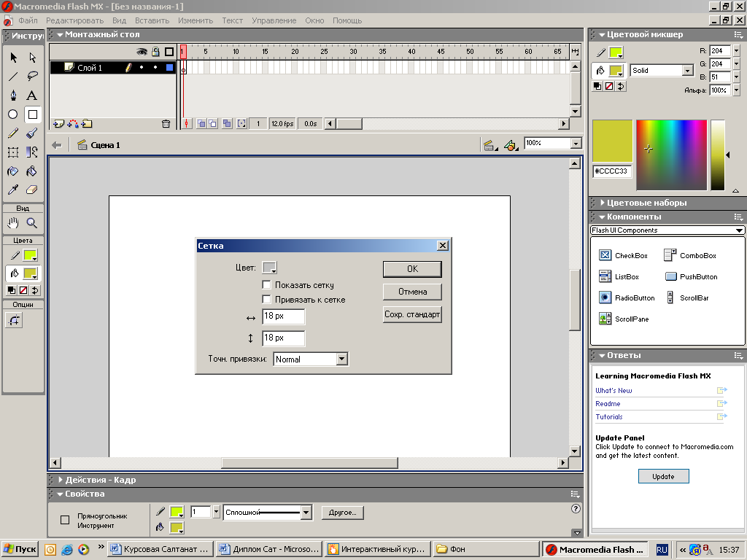Click the Update button in Ответы

click(664, 476)
